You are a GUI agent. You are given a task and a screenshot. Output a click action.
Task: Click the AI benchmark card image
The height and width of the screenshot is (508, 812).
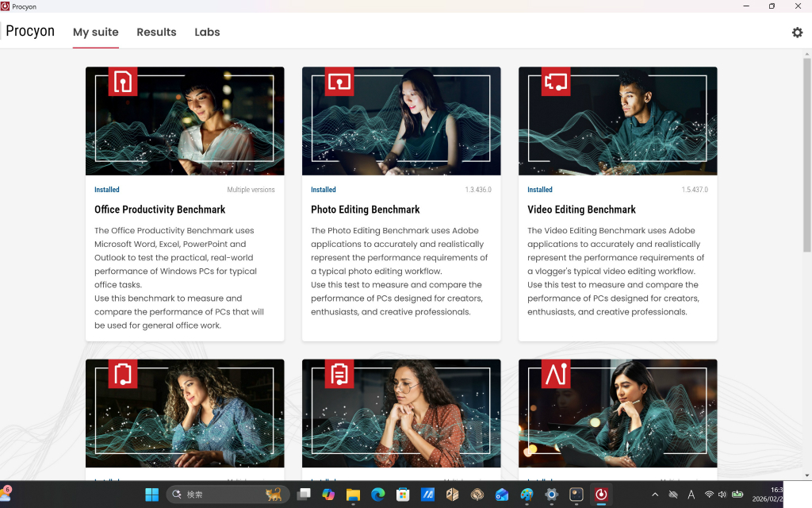[x=618, y=413]
